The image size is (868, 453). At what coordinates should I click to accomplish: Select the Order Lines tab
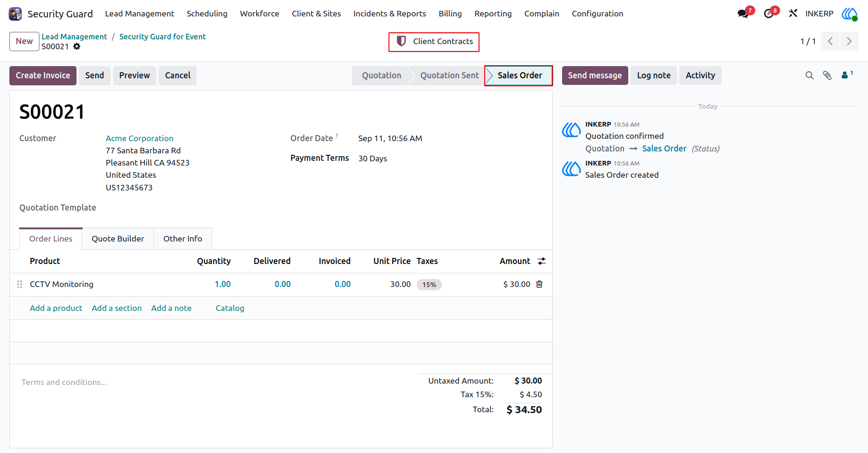(51, 239)
